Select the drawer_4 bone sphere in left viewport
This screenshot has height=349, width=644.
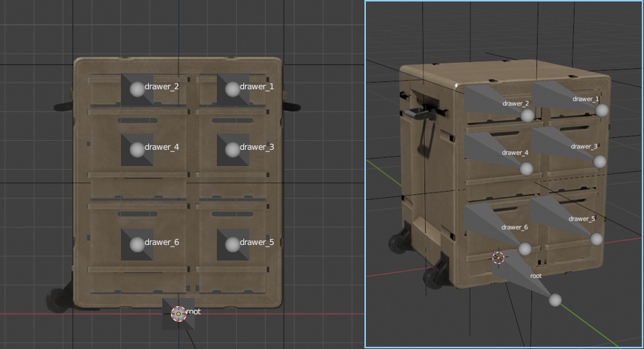coord(137,150)
